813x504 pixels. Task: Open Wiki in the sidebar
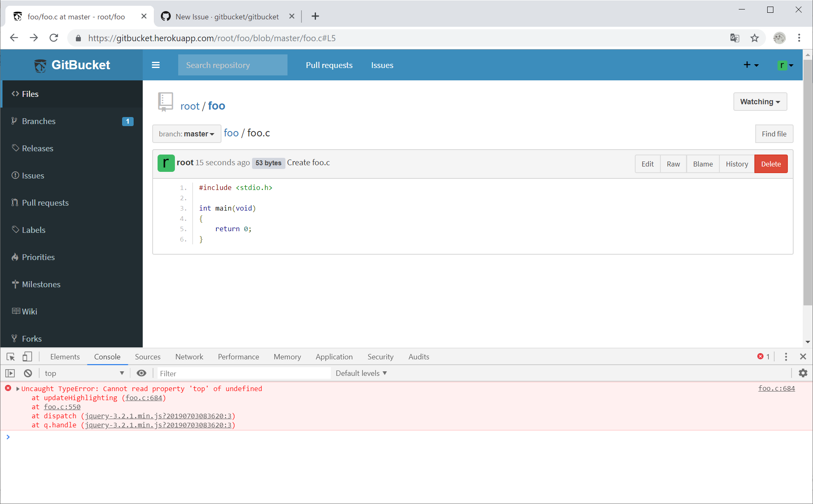(72, 312)
